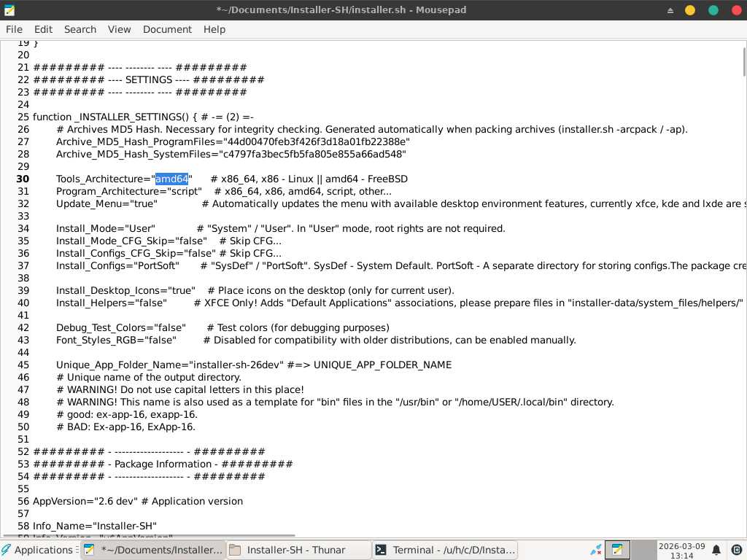Click "Install_Helpers" on line 40

pos(93,303)
